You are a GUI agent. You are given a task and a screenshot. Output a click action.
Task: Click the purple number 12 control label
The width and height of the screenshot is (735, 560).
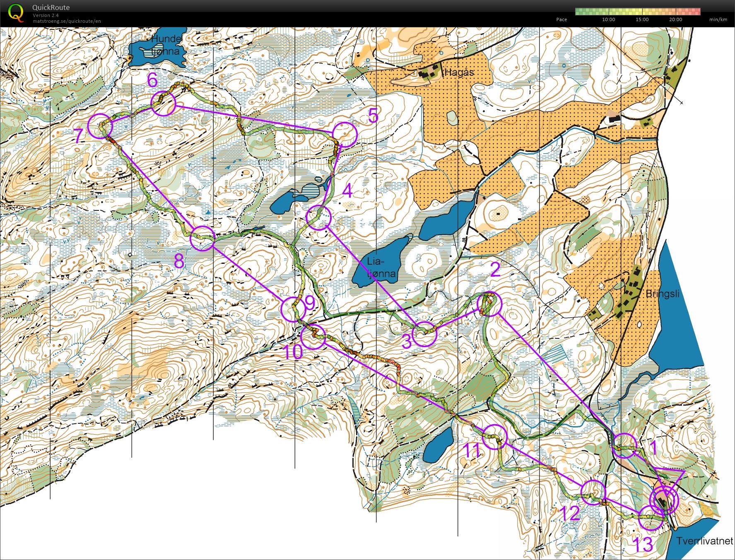569,514
